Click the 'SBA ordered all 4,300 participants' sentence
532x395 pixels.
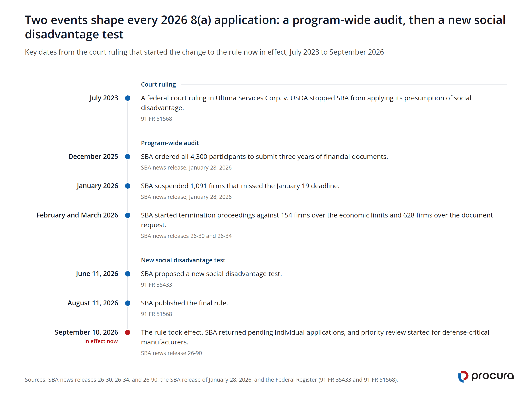[264, 157]
